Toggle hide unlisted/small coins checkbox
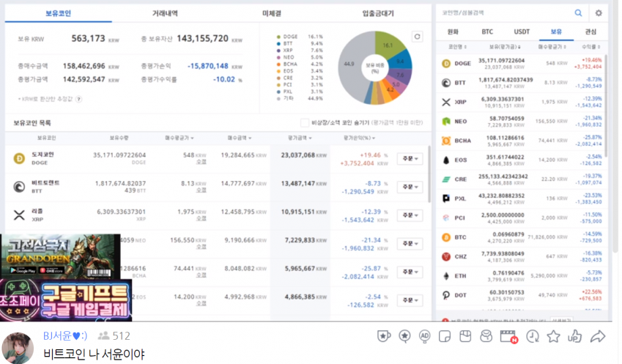Image resolution: width=622 pixels, height=364 pixels. pyautogui.click(x=305, y=122)
